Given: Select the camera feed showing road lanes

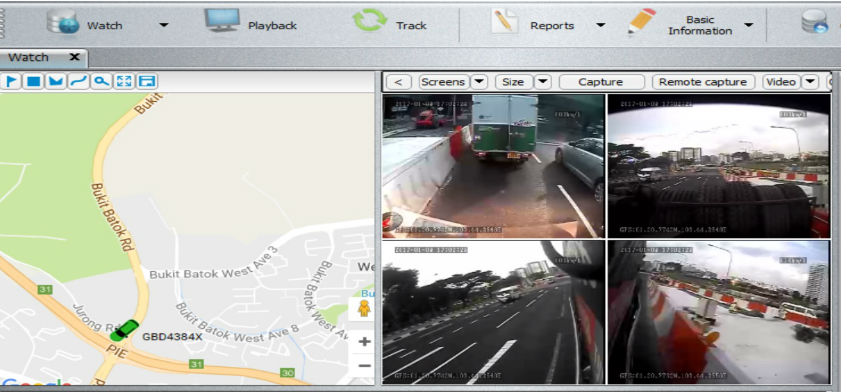Looking at the screenshot, I should pyautogui.click(x=493, y=312).
